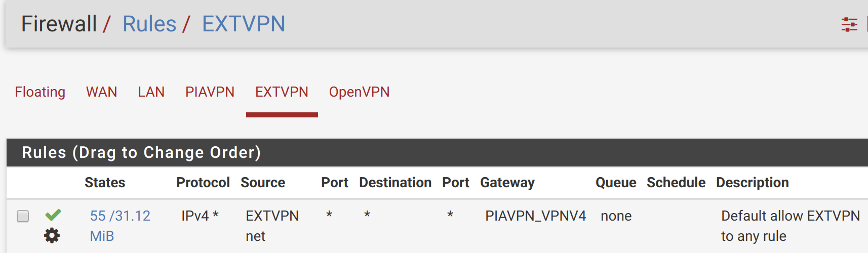Click the Rules (Drag to Change Order) header
Screen dimensions: 868x253
click(141, 153)
